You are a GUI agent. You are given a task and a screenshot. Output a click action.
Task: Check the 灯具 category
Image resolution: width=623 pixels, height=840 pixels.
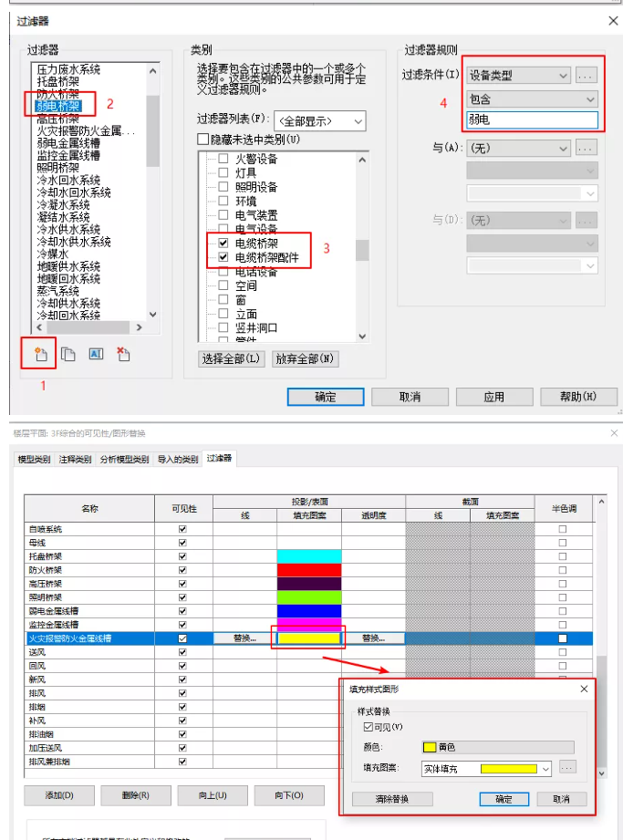223,172
